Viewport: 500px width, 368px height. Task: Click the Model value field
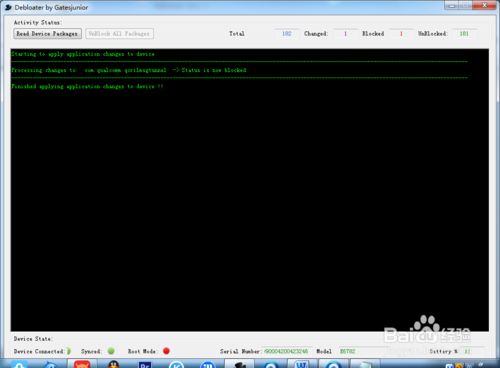(361, 351)
